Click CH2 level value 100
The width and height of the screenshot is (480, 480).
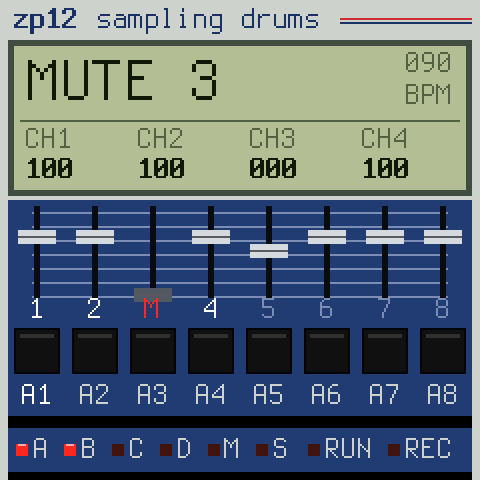161,168
